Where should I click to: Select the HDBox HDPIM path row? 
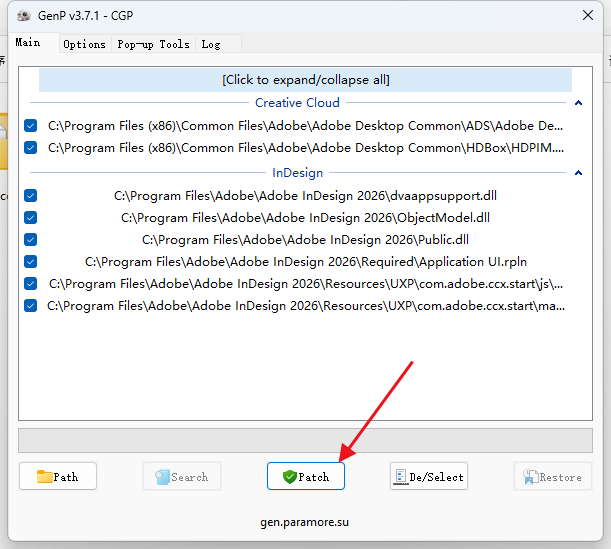(x=306, y=148)
